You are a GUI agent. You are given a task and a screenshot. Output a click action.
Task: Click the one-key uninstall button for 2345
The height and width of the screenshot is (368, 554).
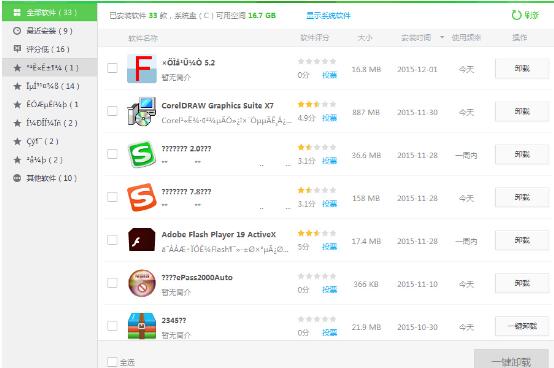(522, 326)
